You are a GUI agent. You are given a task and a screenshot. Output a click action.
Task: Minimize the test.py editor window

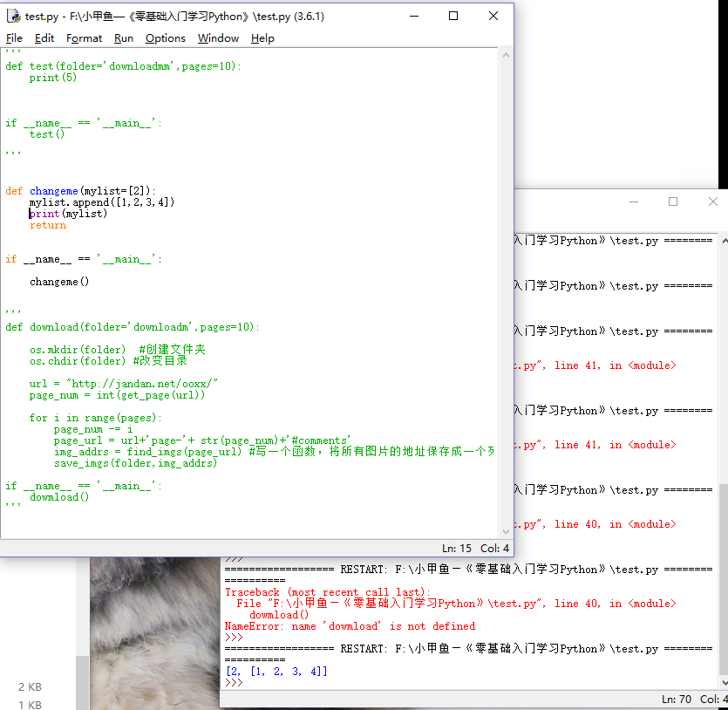point(413,16)
